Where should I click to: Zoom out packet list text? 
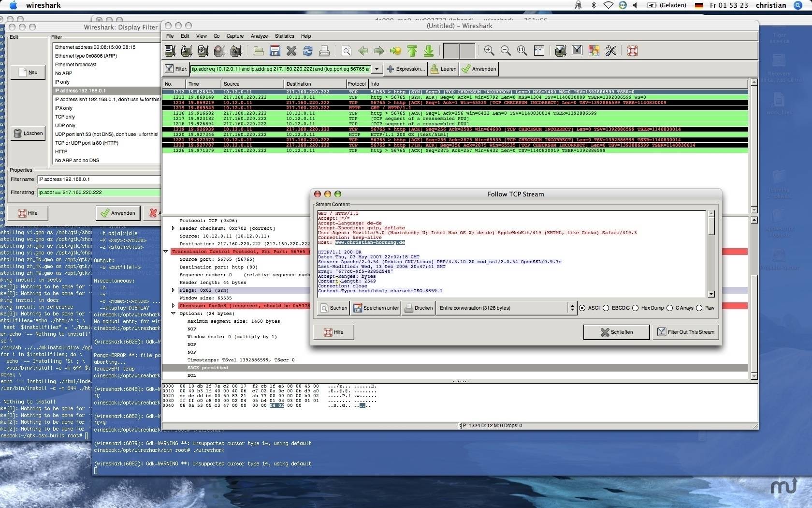point(506,51)
